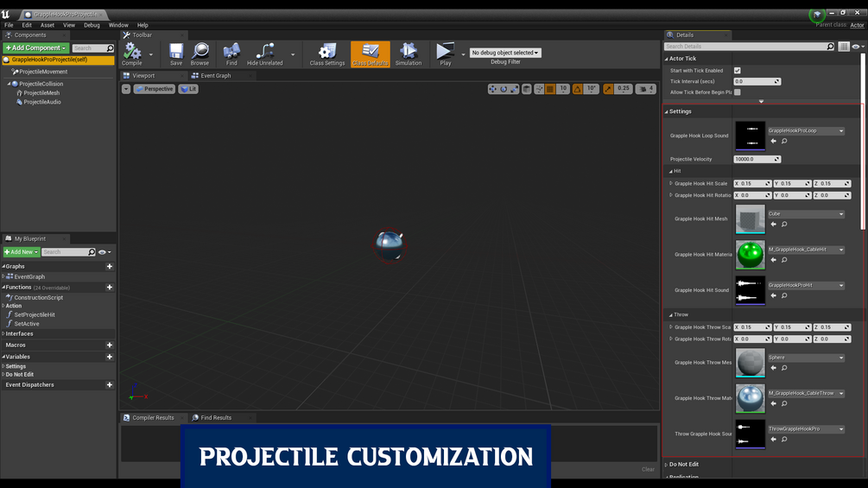The width and height of the screenshot is (868, 488).
Task: Add a new Function with plus icon
Action: pyautogui.click(x=110, y=288)
